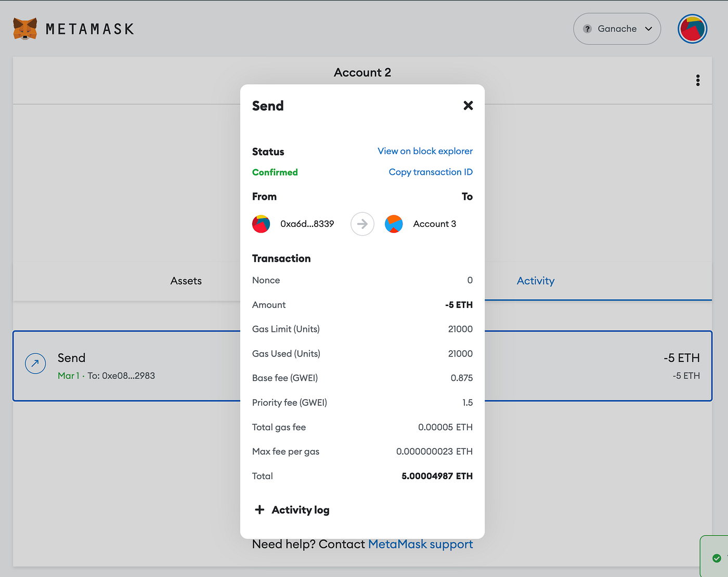Click the green checkmark notification icon
Image resolution: width=728 pixels, height=577 pixels.
pyautogui.click(x=717, y=558)
